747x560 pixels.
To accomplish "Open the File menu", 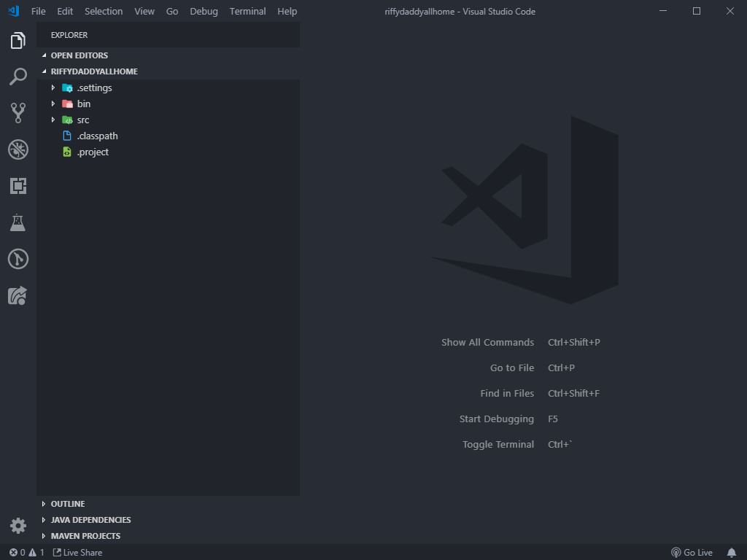I will 38,11.
